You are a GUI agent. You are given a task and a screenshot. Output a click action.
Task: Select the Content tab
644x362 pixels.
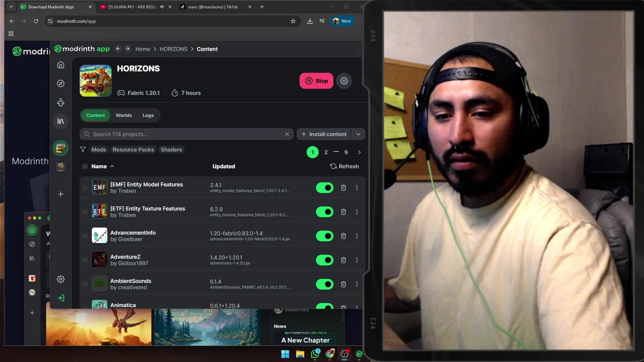coord(96,115)
